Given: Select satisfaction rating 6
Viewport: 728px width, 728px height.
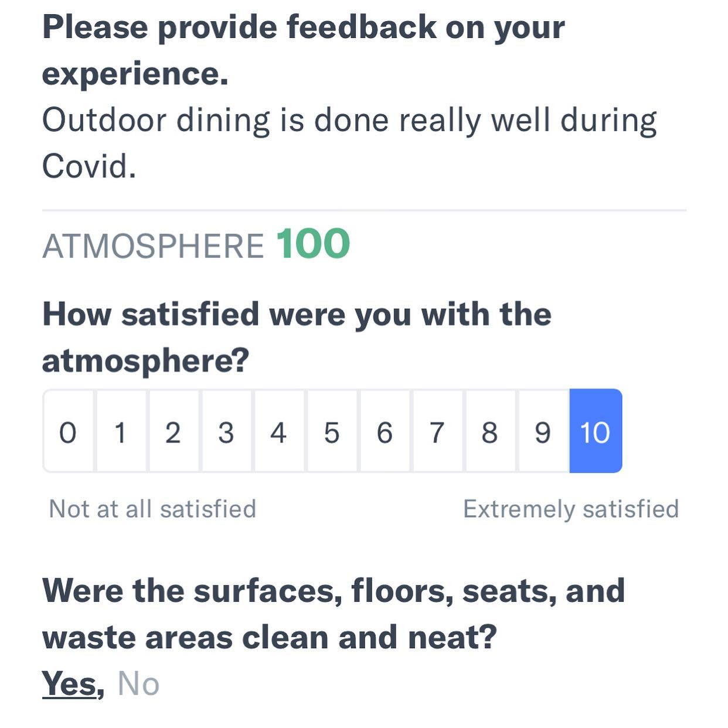Looking at the screenshot, I should (x=385, y=431).
